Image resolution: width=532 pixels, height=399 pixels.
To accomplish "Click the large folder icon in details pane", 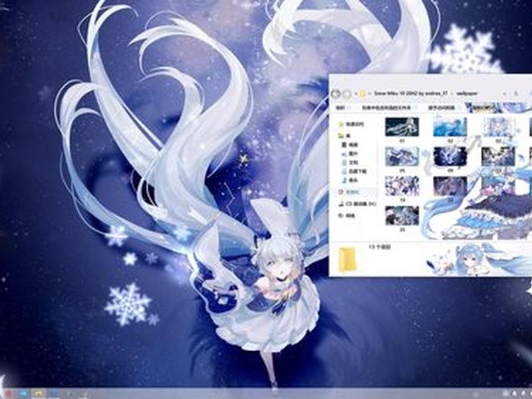I will (348, 260).
